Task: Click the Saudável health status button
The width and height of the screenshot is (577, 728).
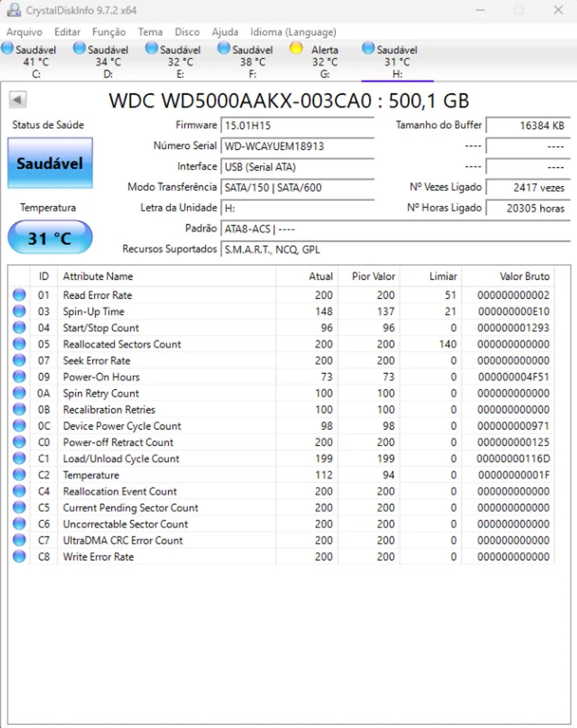Action: click(49, 163)
